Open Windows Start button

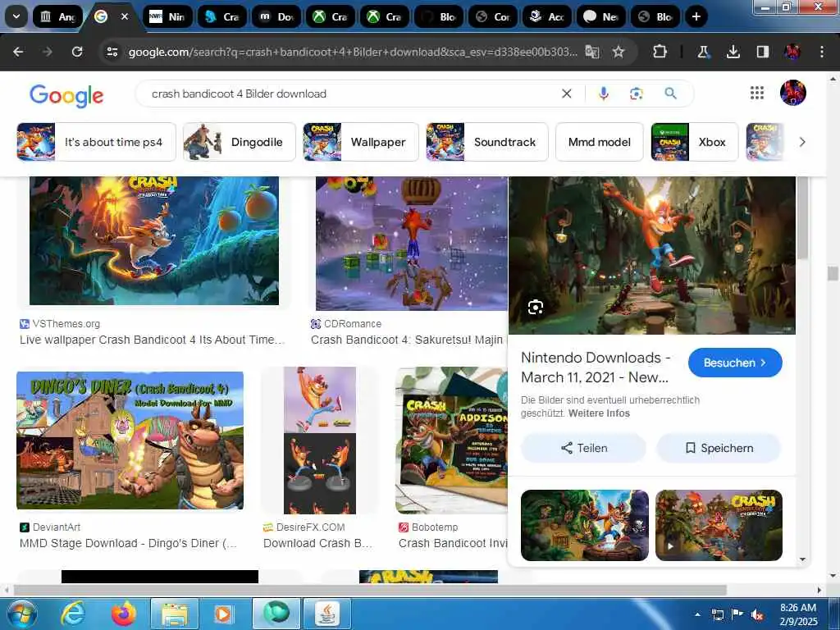[x=21, y=614]
